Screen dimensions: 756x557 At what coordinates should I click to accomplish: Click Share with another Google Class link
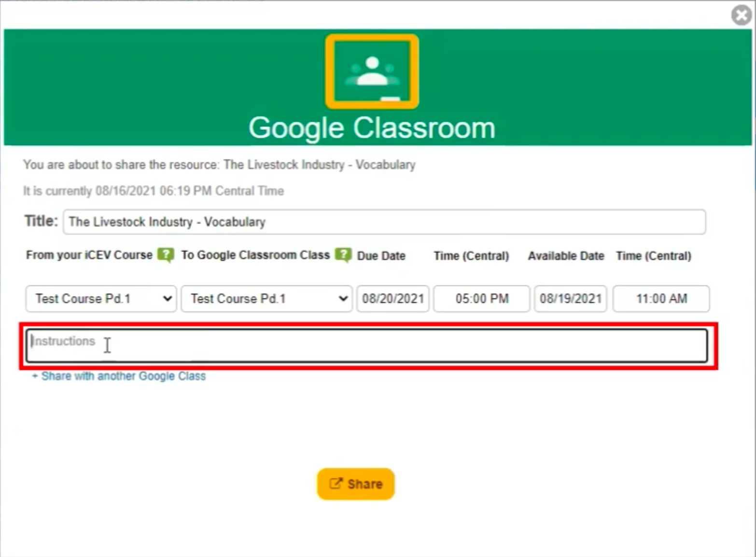click(119, 376)
